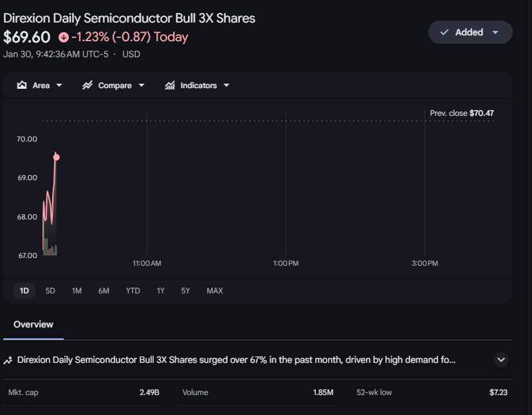Open the Compare dropdown arrow
532x415 pixels.
tap(142, 85)
